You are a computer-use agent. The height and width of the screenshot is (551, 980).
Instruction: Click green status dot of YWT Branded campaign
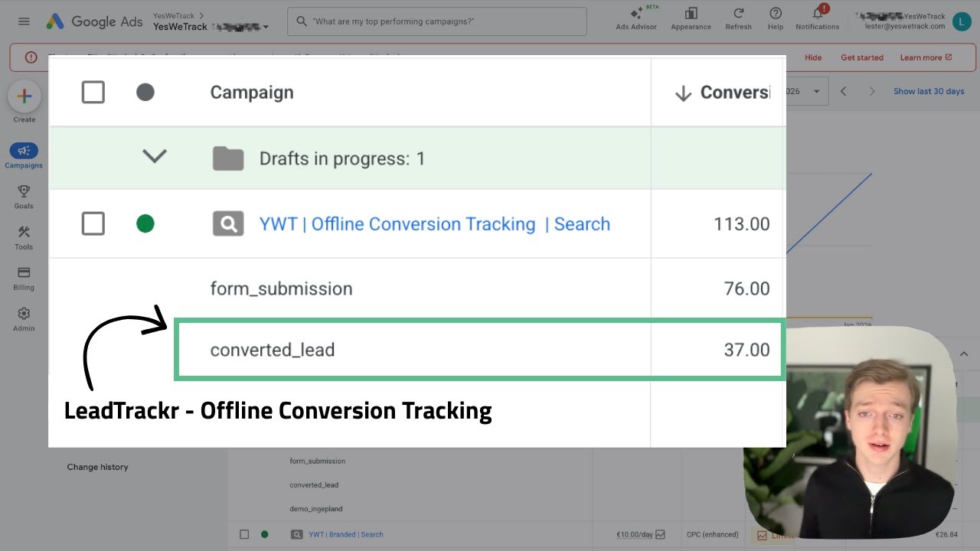265,534
